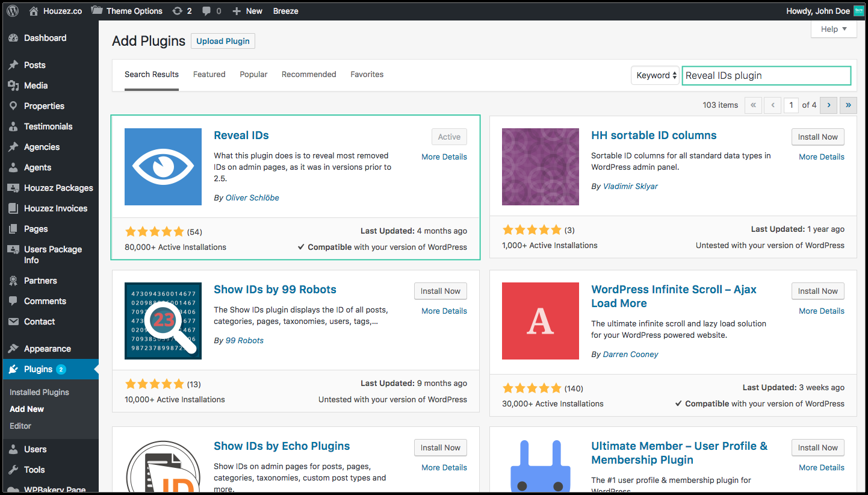Install Show IDs by Echo Plugins
868x495 pixels.
pyautogui.click(x=440, y=447)
